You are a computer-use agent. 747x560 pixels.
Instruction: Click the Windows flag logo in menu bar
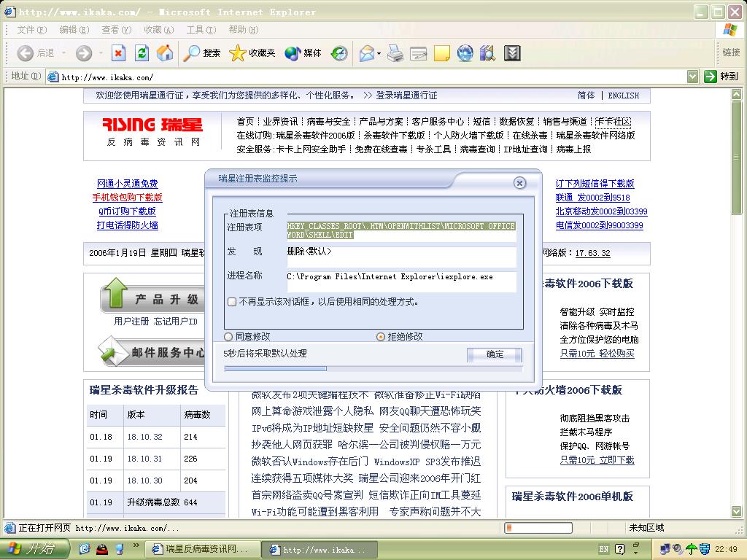[x=729, y=29]
